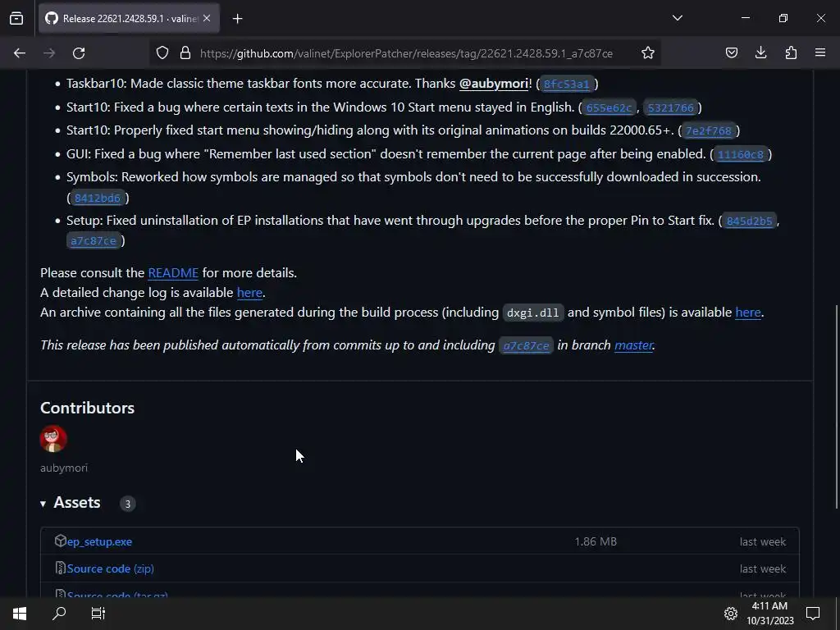Click the site security padlock icon
Image resolution: width=840 pixels, height=630 pixels.
click(185, 53)
